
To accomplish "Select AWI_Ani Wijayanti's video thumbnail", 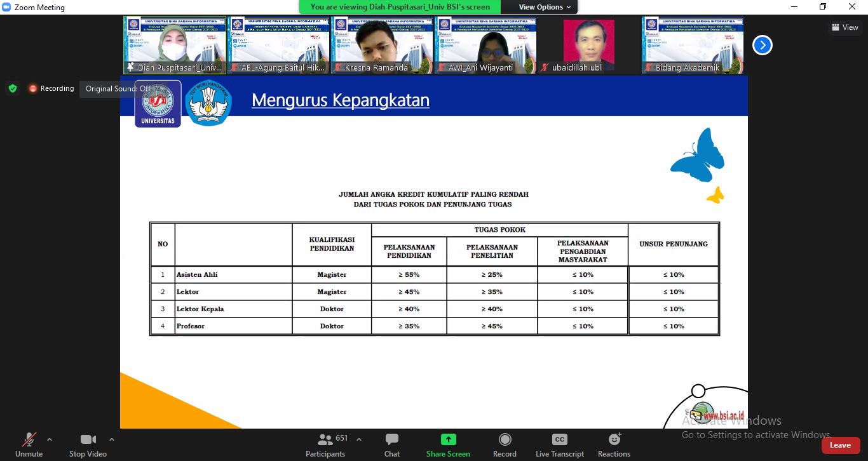I will coord(485,45).
